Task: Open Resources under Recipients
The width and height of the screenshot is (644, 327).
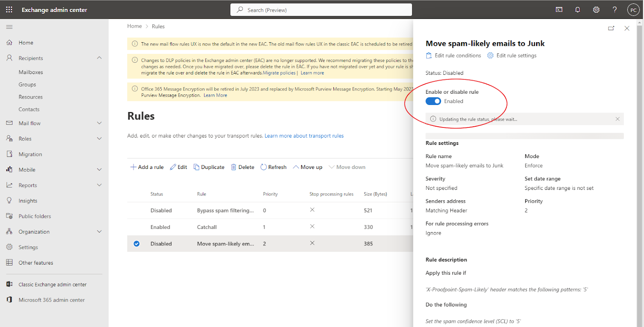Action: (x=31, y=97)
